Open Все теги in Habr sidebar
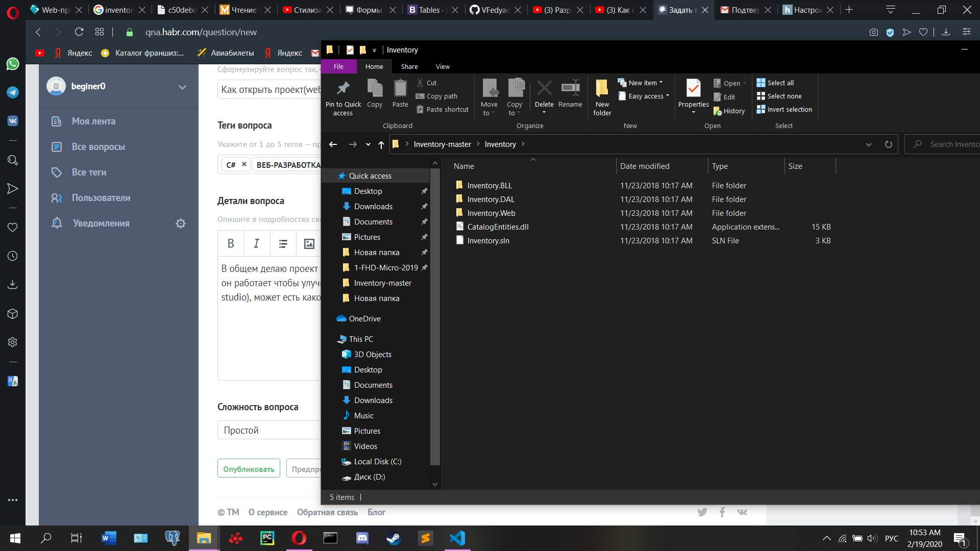The width and height of the screenshot is (980, 551). point(89,172)
